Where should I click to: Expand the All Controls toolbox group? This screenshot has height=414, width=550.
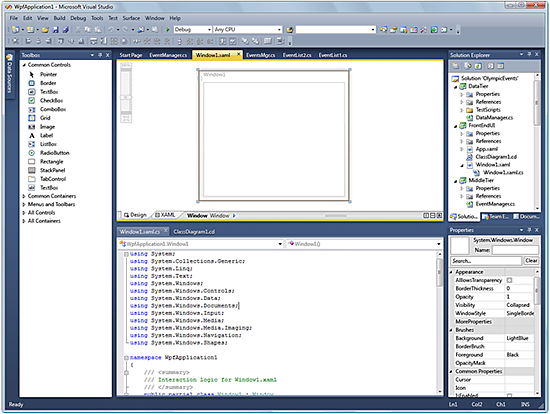coord(24,213)
